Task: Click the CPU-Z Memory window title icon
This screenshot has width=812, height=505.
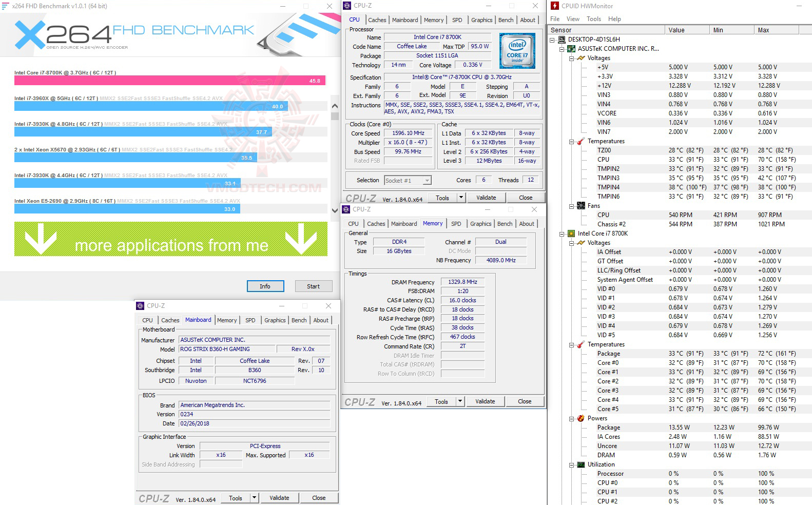Action: click(x=346, y=209)
